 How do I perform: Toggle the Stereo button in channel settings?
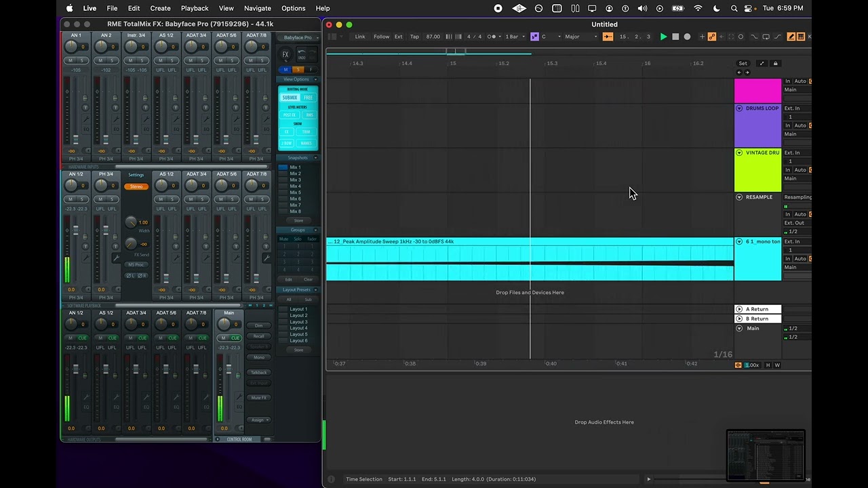[x=136, y=186]
